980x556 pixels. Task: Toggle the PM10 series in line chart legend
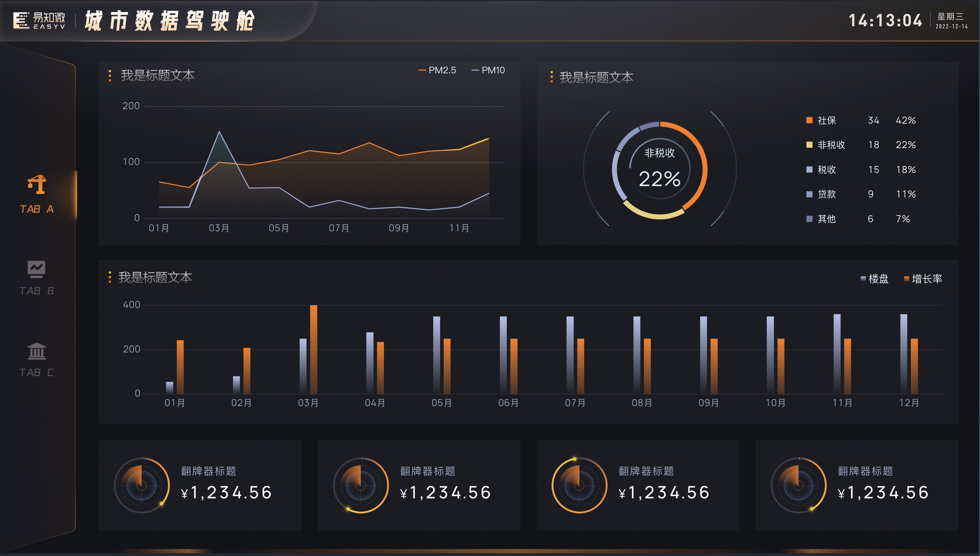tap(488, 70)
